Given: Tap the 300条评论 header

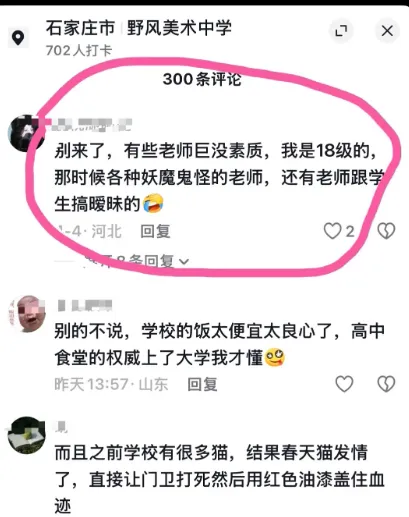Looking at the screenshot, I should pos(202,79).
